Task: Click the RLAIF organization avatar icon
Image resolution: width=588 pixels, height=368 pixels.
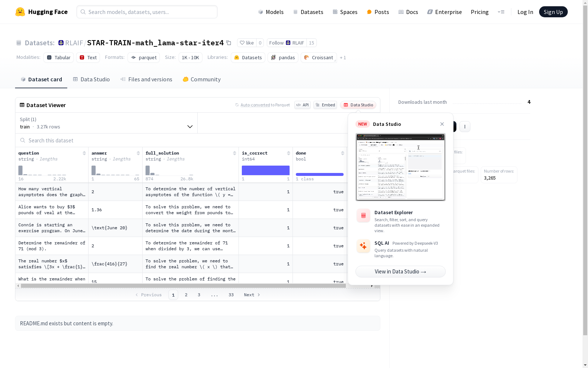Action: [61, 43]
